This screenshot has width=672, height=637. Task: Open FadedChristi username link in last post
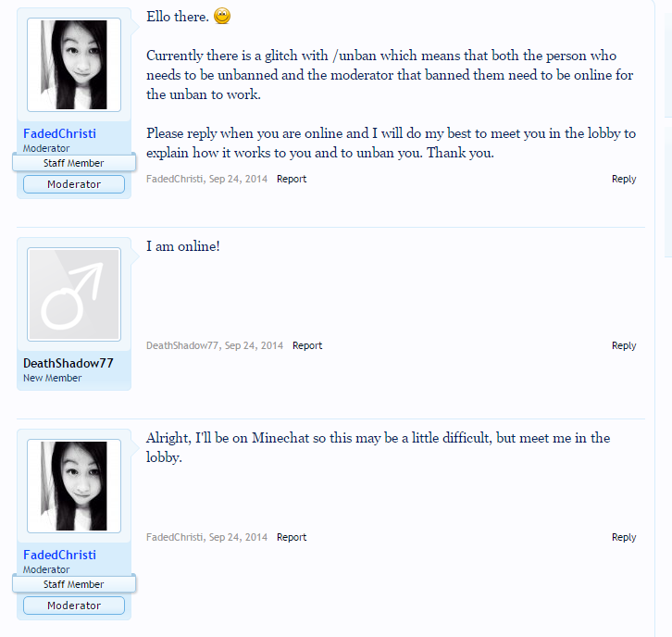[x=59, y=556]
